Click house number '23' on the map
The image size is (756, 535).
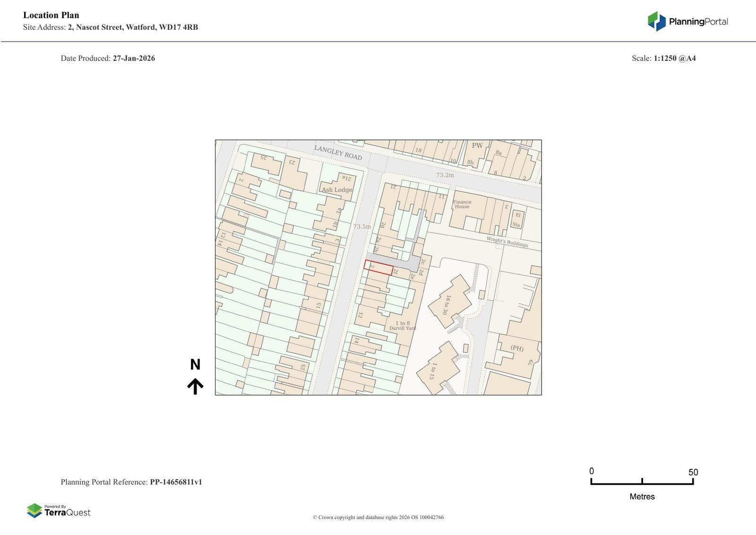pos(292,162)
